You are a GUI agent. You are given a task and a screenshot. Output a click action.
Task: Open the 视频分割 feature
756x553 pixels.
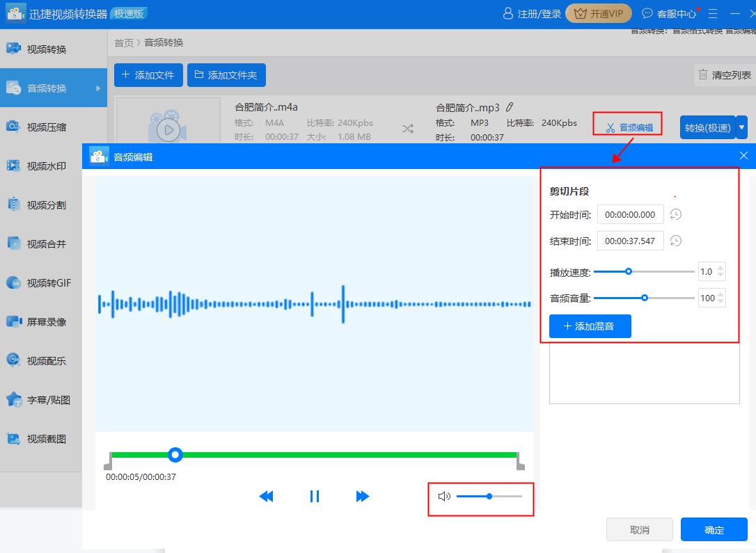pyautogui.click(x=42, y=205)
